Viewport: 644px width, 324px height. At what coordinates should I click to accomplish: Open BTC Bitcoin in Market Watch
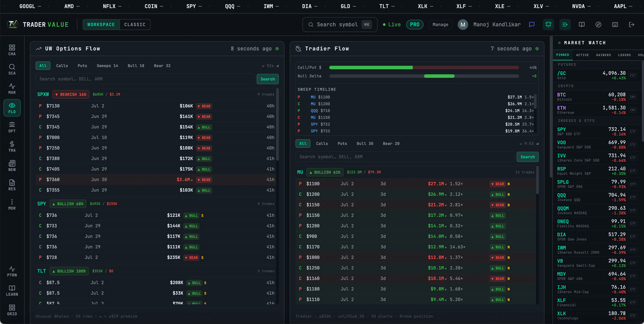(597, 97)
